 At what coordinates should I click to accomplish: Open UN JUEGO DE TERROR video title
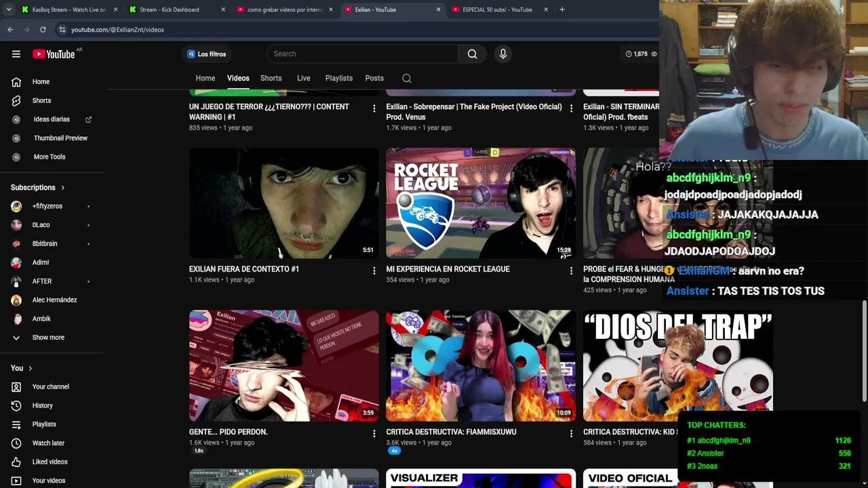point(269,112)
